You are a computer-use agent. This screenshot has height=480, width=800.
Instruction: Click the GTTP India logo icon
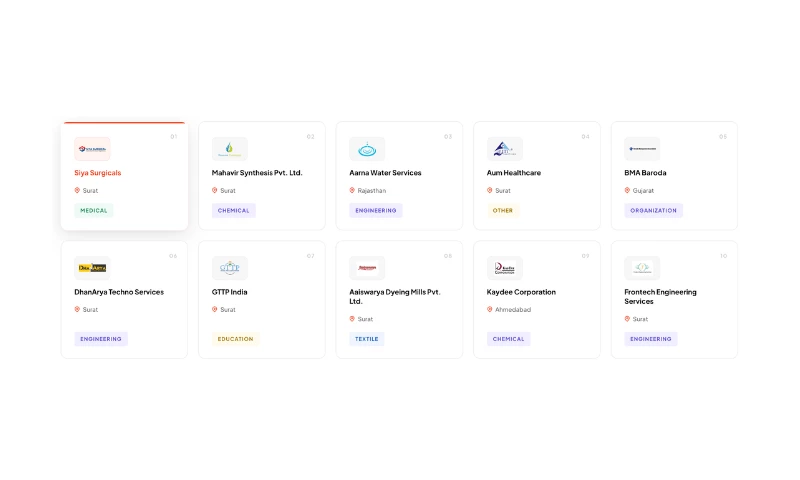pos(229,268)
